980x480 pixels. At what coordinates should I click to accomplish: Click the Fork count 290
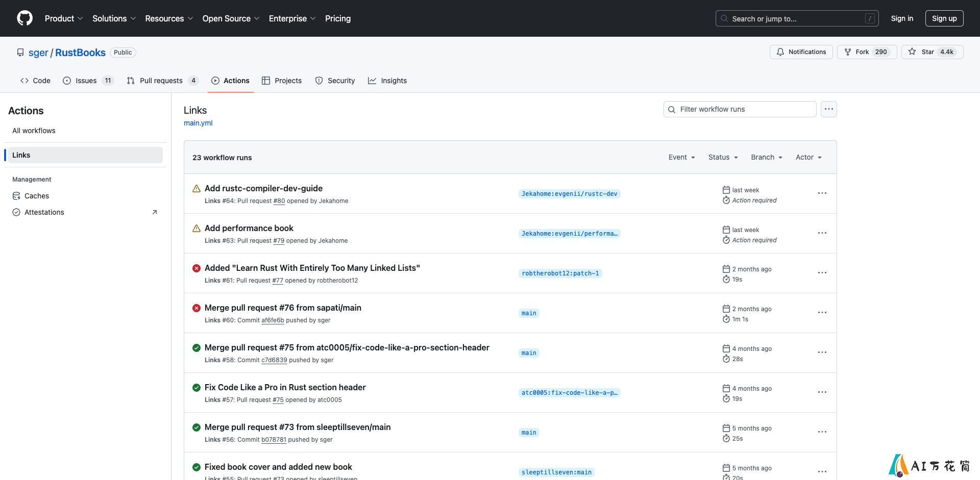coord(881,52)
